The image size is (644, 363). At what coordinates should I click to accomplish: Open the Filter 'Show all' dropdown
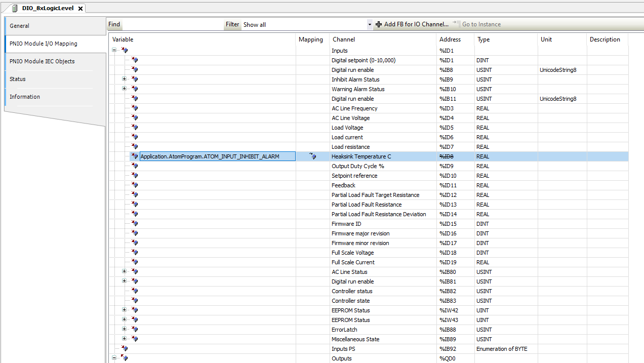pos(370,24)
